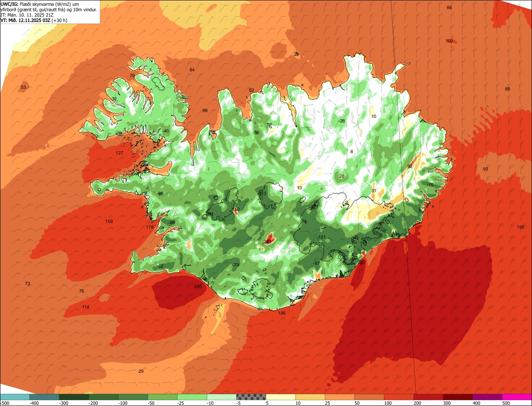
Task: Click the legend swatch between -100 and -50
Action: click(133, 397)
